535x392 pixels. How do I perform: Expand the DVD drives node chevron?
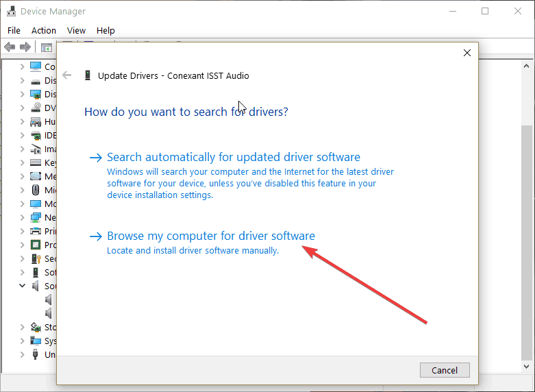tap(22, 108)
